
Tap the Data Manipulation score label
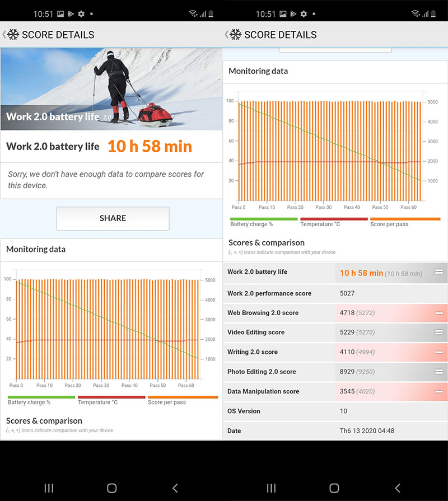[263, 391]
